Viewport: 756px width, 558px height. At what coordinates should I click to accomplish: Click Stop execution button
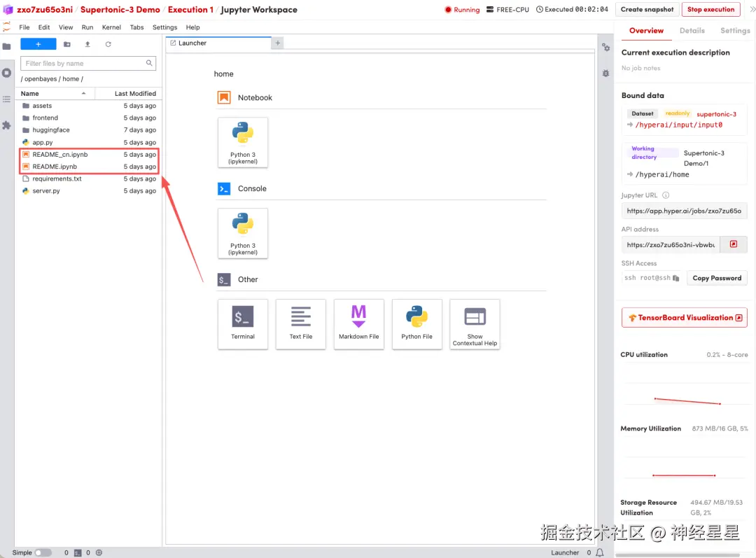[710, 9]
